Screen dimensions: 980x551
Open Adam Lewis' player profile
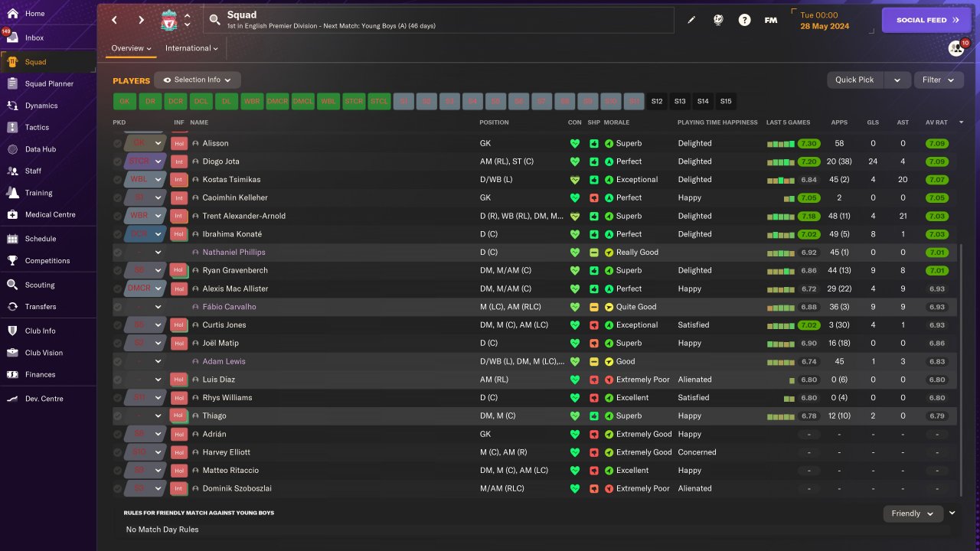tap(224, 361)
